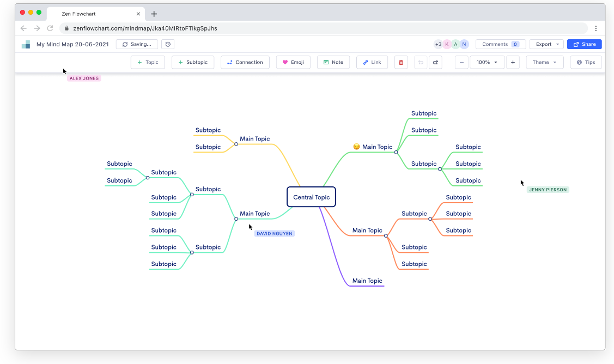Open version history clock icon
Image resolution: width=614 pixels, height=364 pixels.
coord(168,44)
